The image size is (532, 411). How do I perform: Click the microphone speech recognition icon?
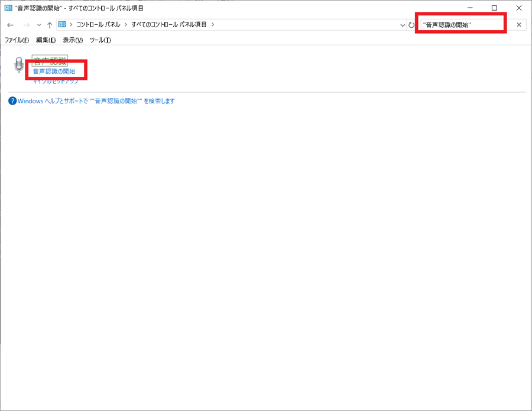tap(20, 66)
